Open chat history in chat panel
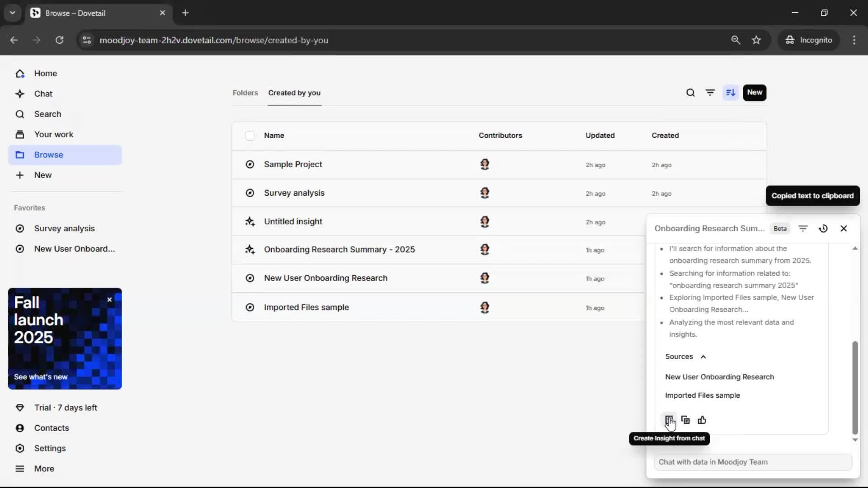The width and height of the screenshot is (868, 488). click(x=823, y=229)
